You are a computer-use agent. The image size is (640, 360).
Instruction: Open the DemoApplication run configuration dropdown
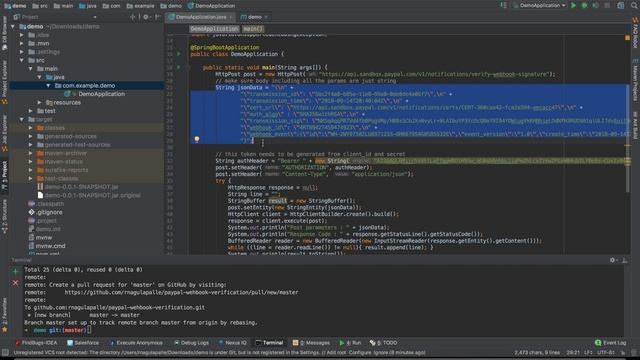click(x=540, y=6)
